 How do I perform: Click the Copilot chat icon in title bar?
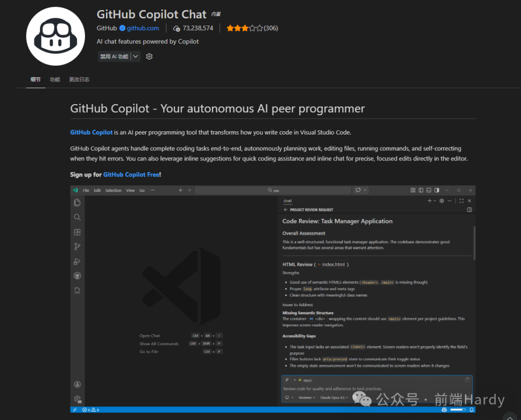(358, 190)
